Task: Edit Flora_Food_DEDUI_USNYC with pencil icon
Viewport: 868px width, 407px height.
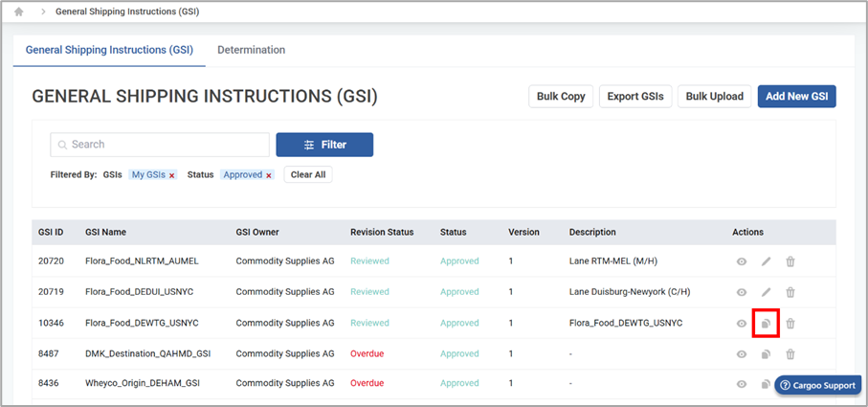Action: pos(767,292)
